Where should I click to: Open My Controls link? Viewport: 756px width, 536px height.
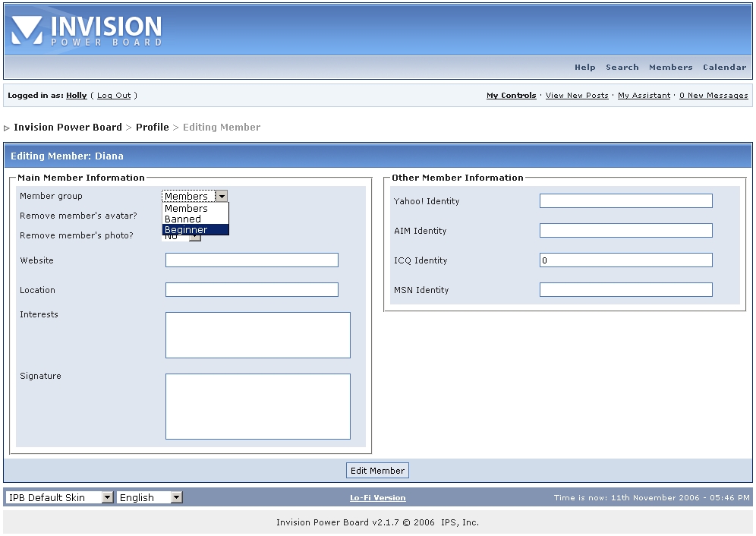click(511, 96)
